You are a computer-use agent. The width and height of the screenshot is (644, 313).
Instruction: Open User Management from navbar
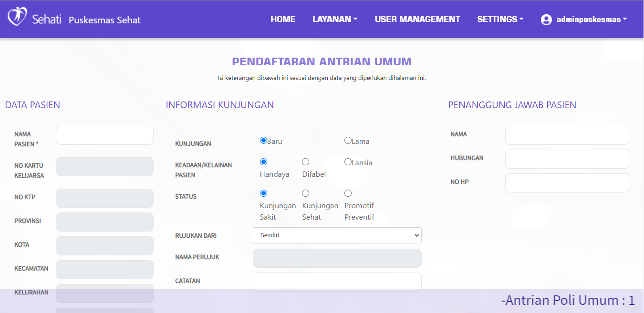pyautogui.click(x=417, y=20)
